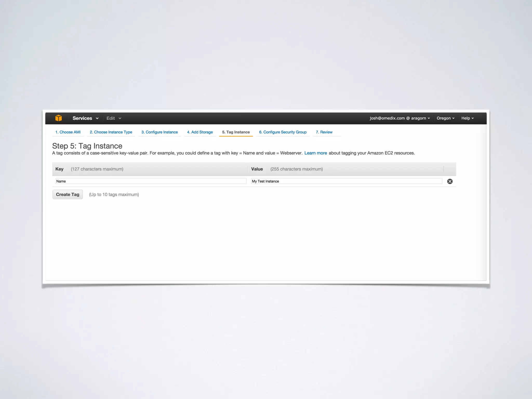The height and width of the screenshot is (399, 532).
Task: Click the Key column header
Action: click(59, 169)
